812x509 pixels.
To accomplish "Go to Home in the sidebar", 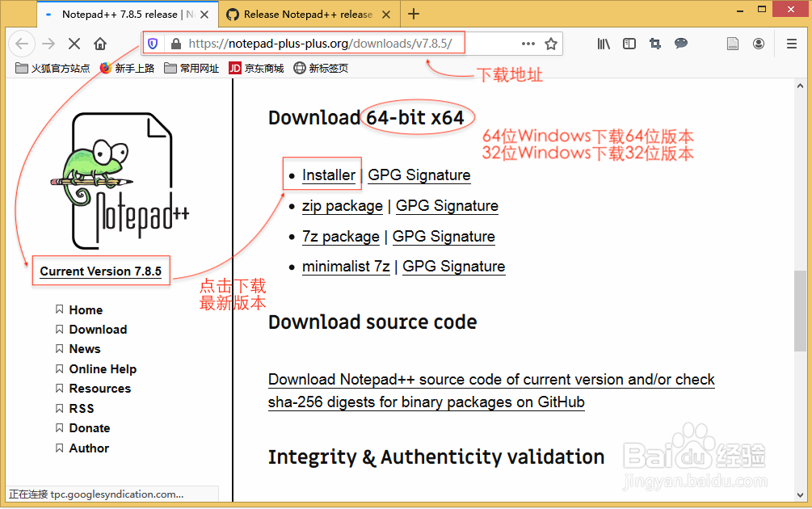I will point(86,310).
